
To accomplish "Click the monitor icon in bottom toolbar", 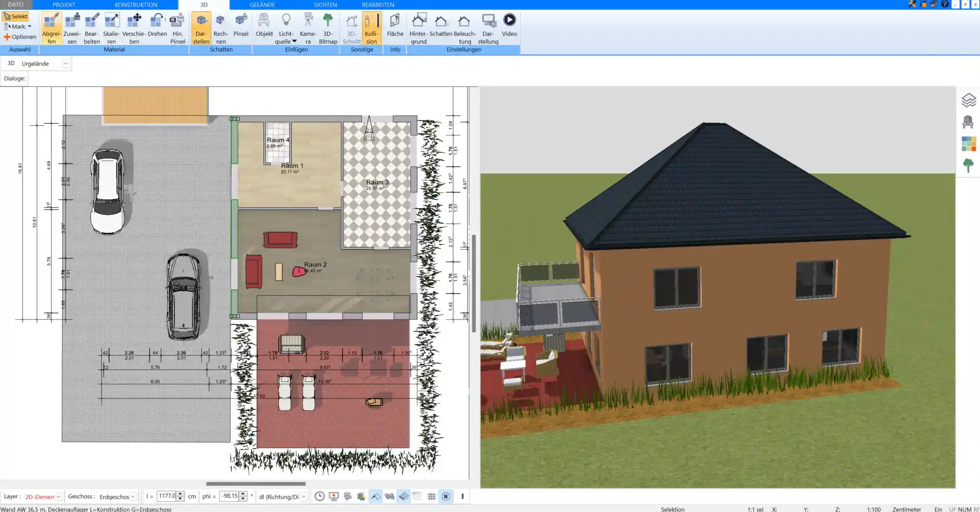I will pyautogui.click(x=334, y=496).
